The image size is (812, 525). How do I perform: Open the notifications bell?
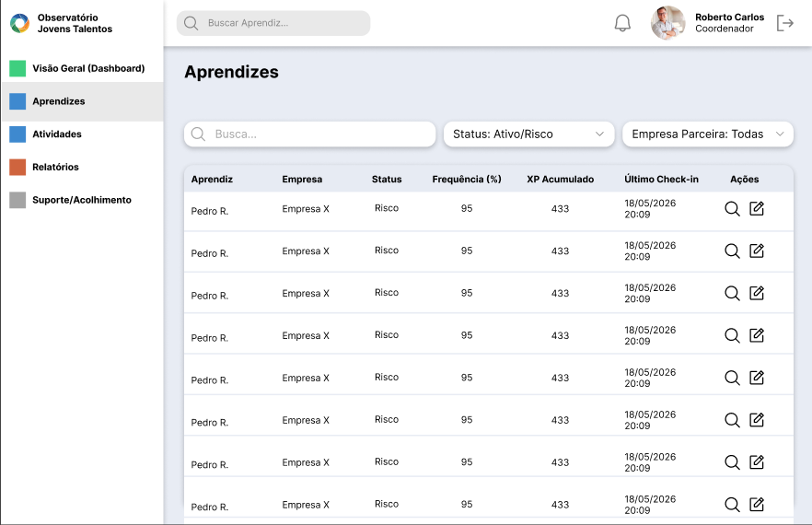[622, 23]
